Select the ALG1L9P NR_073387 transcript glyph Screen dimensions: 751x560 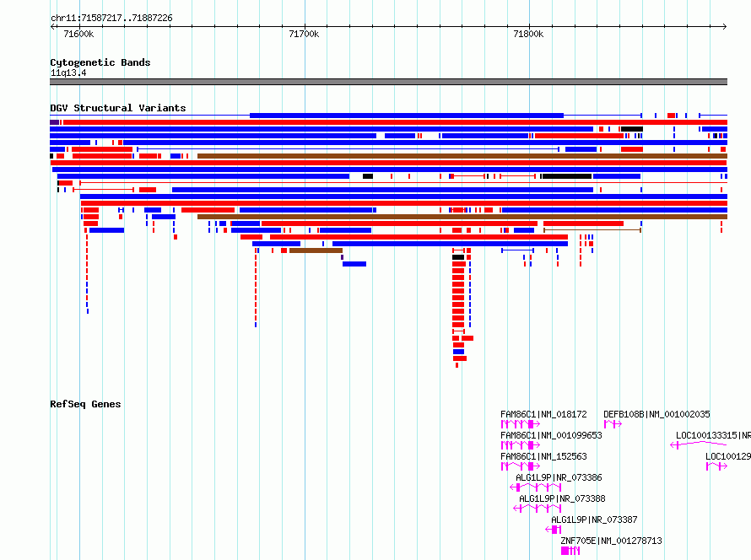[x=554, y=530]
